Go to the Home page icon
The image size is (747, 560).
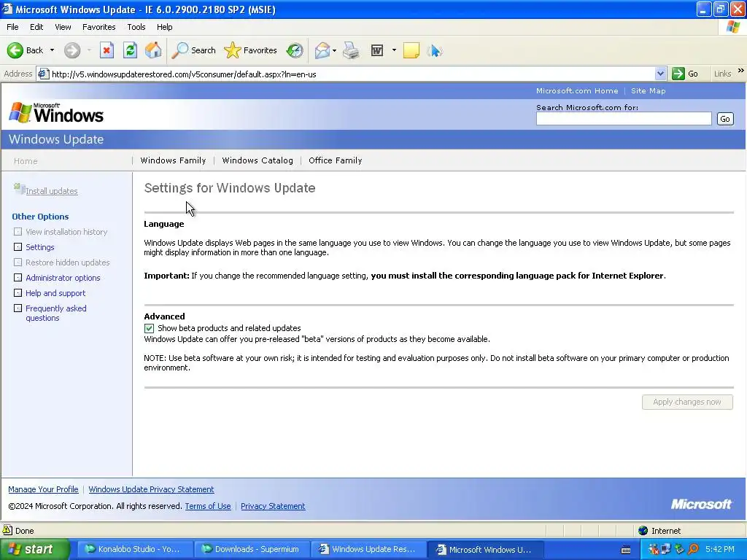(x=153, y=50)
